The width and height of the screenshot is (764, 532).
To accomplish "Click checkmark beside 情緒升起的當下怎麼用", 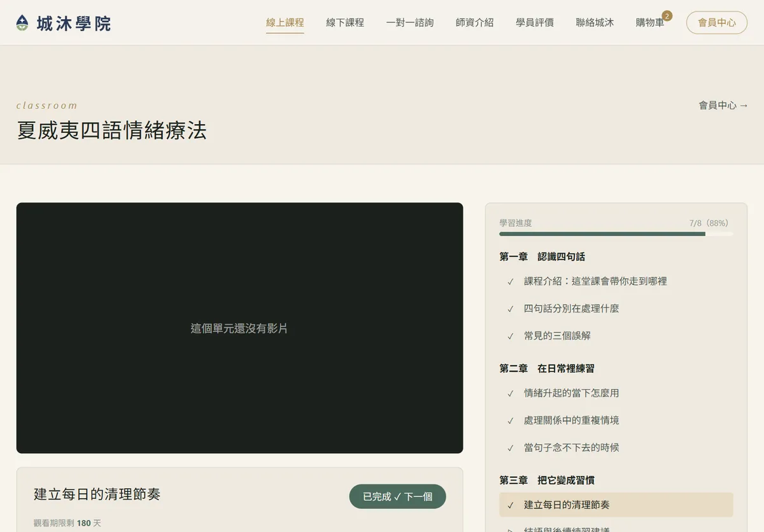I will pos(511,393).
